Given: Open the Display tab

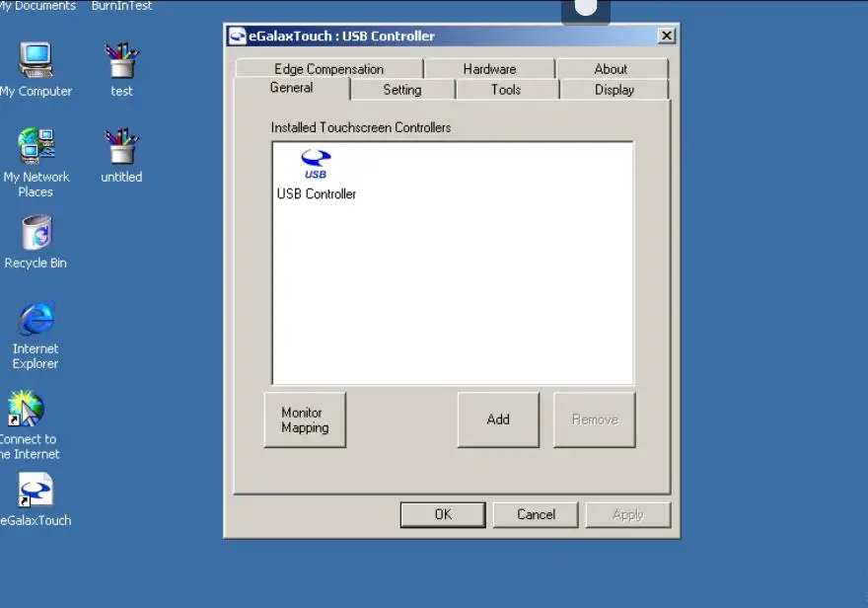Looking at the screenshot, I should [x=615, y=90].
